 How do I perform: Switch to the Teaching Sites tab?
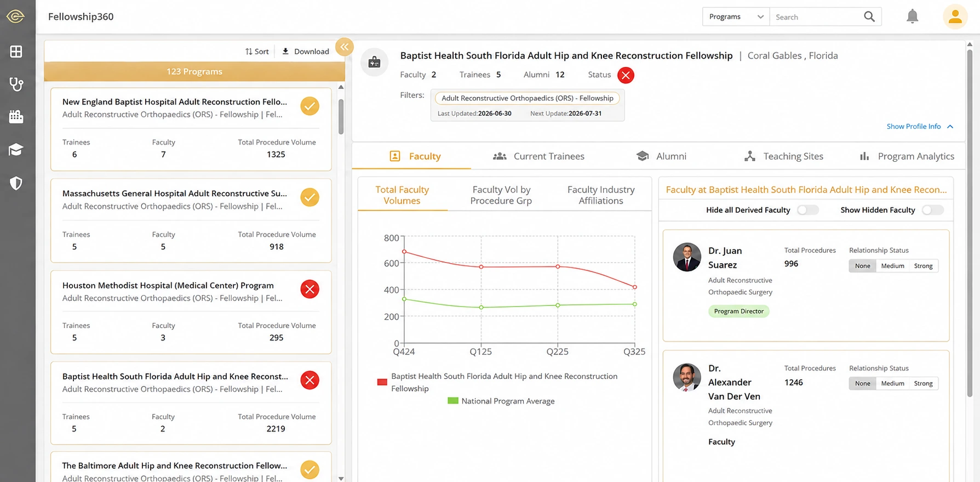pos(784,156)
